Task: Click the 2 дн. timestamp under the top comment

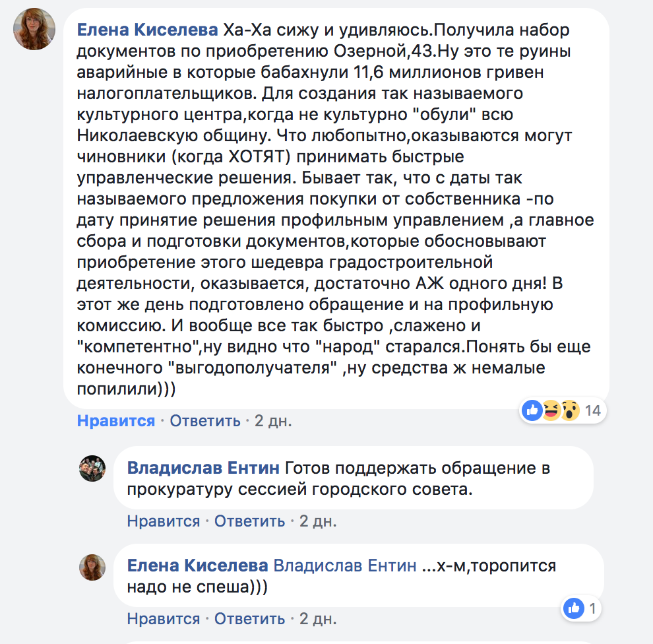Action: point(273,420)
